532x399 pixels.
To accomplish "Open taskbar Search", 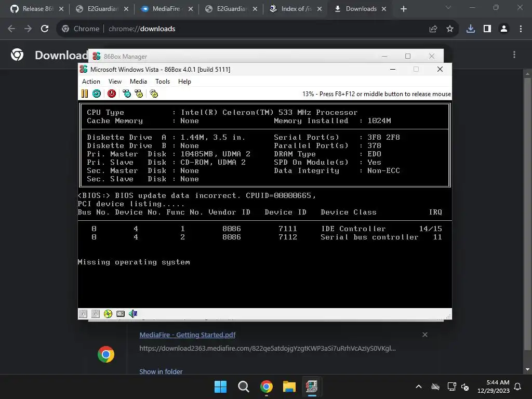I will point(243,387).
